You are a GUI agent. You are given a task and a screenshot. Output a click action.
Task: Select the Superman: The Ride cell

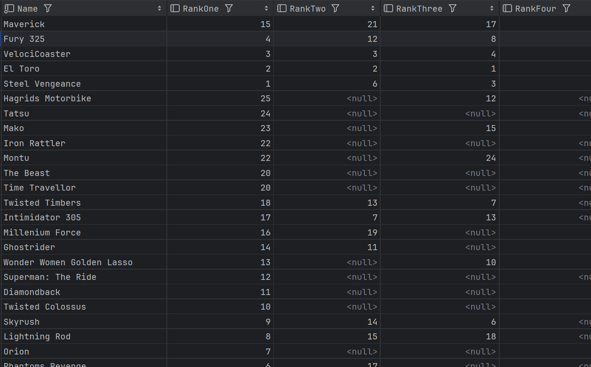click(84, 277)
